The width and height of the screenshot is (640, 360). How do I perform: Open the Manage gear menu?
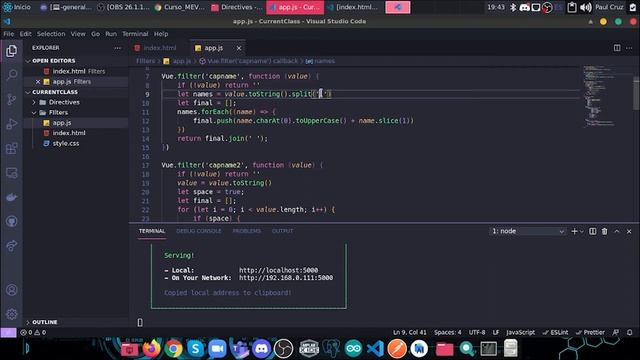click(x=11, y=314)
